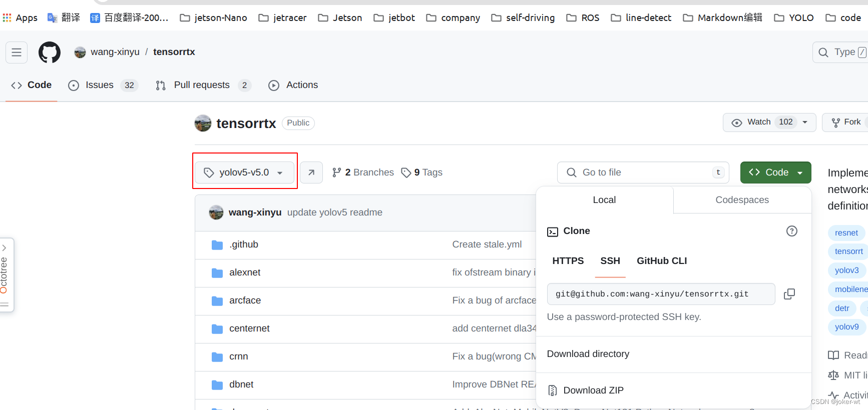Switch to the Actions tab
The width and height of the screenshot is (868, 410).
pyautogui.click(x=293, y=85)
